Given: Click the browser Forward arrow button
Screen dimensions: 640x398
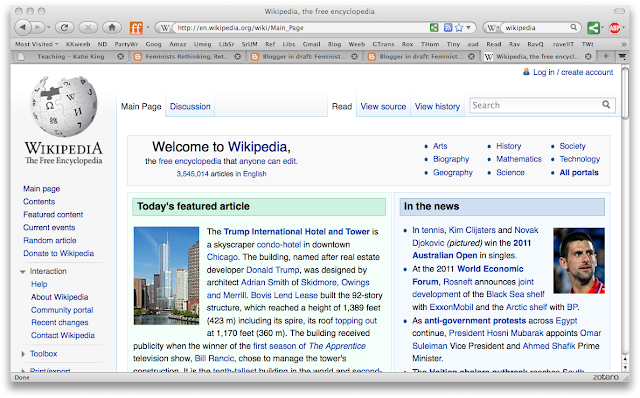Looking at the screenshot, I should click(37, 28).
